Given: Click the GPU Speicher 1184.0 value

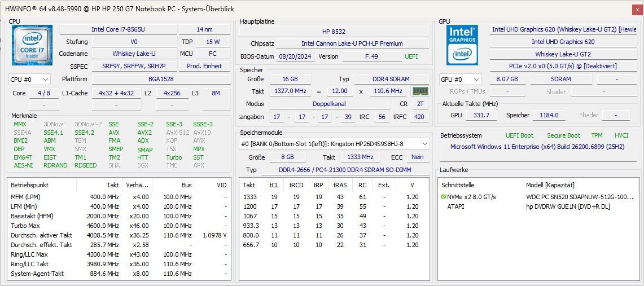Looking at the screenshot, I should (549, 115).
